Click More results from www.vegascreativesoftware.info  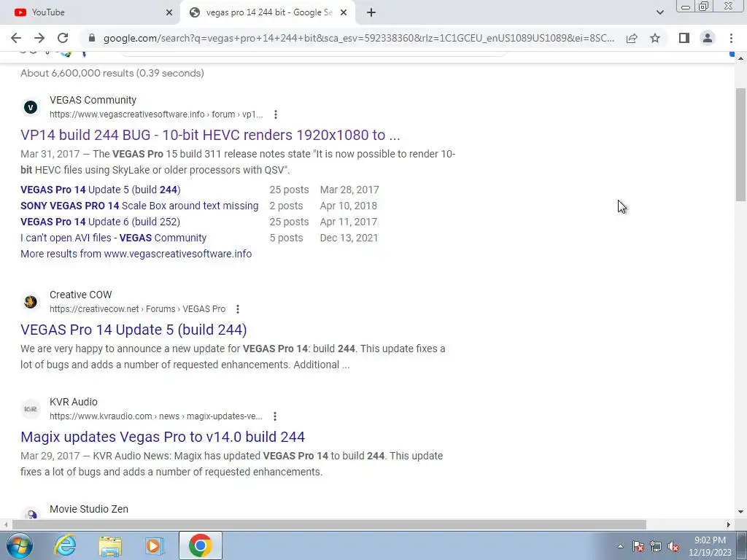[x=136, y=254]
